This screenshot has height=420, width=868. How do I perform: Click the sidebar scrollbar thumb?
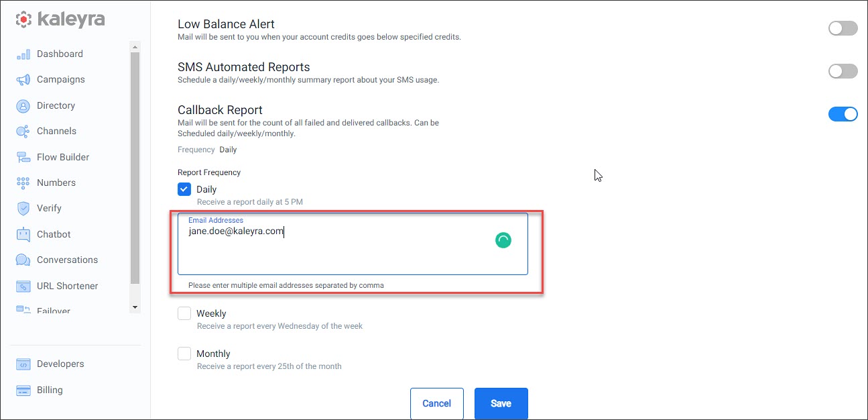(135, 168)
